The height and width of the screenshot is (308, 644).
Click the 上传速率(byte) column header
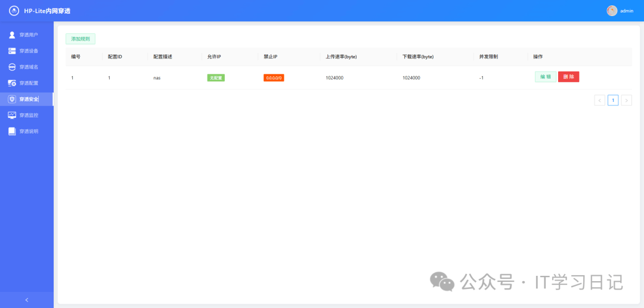341,57
